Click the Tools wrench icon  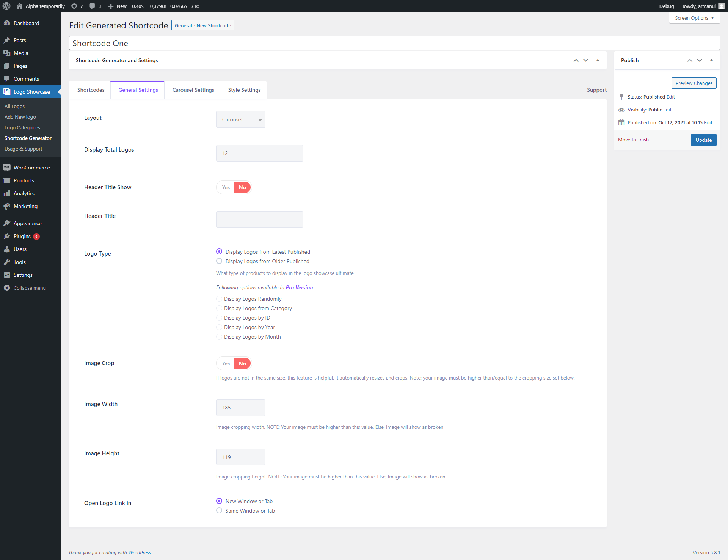tap(7, 262)
